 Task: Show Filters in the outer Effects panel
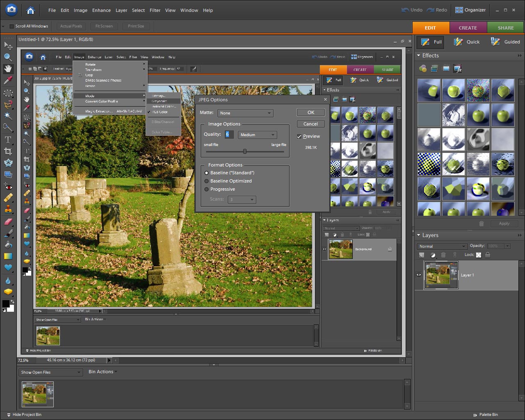click(423, 68)
